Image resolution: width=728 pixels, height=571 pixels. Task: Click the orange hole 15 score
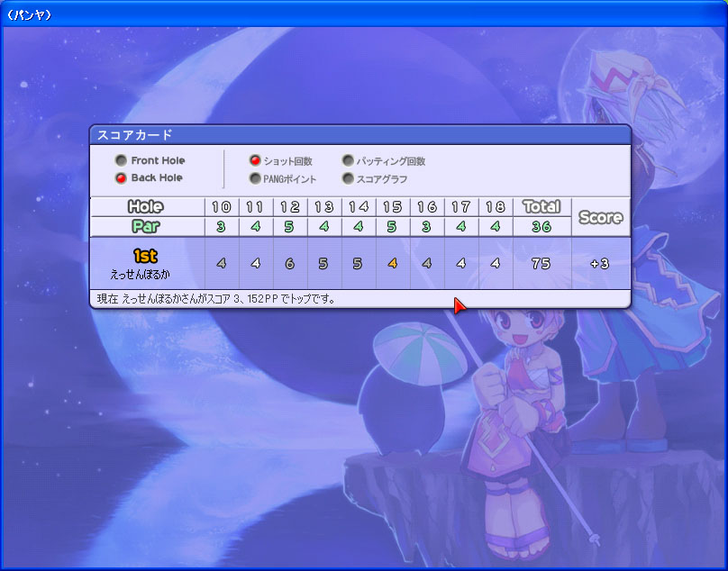click(x=392, y=264)
